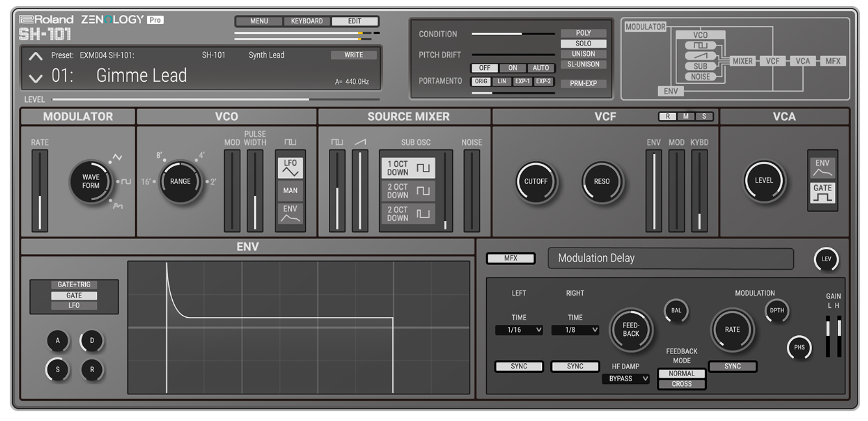Image resolution: width=868 pixels, height=421 pixels.
Task: Set the envelope trigger to LFO
Action: [74, 305]
